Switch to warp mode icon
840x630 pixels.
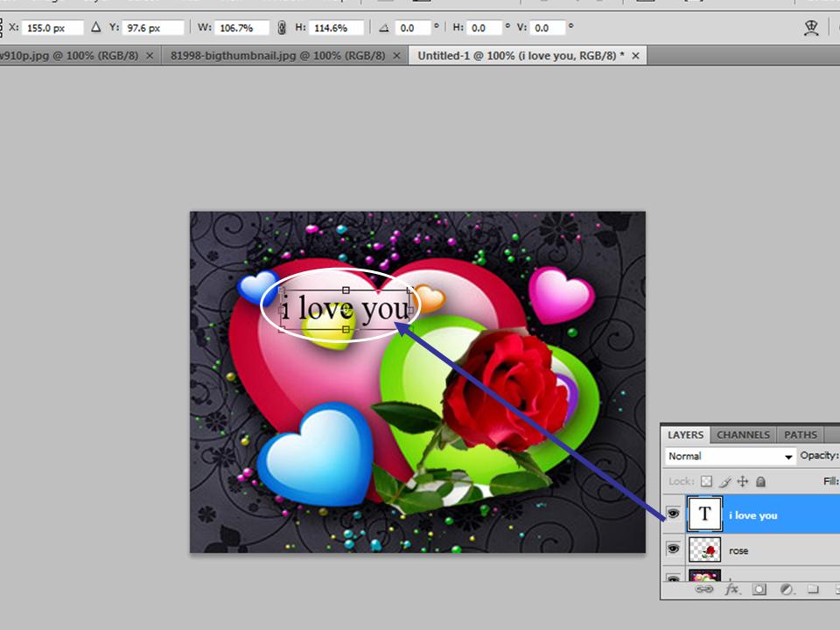pos(811,27)
